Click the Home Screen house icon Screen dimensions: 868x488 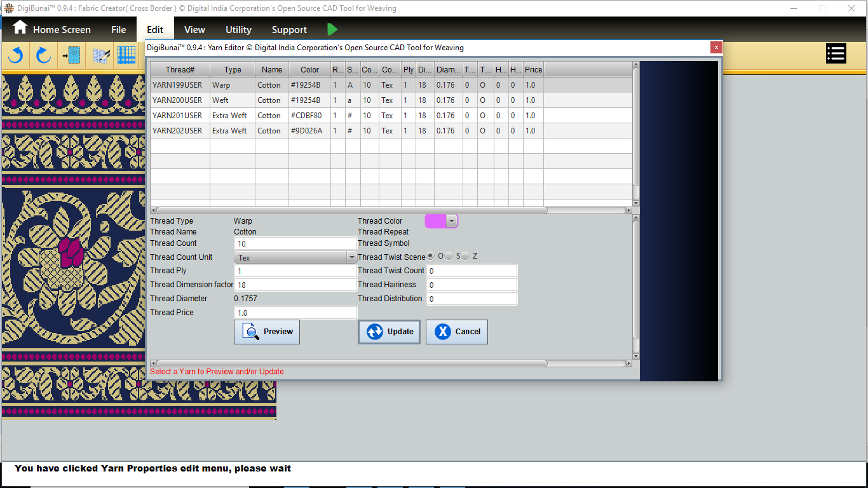(20, 28)
